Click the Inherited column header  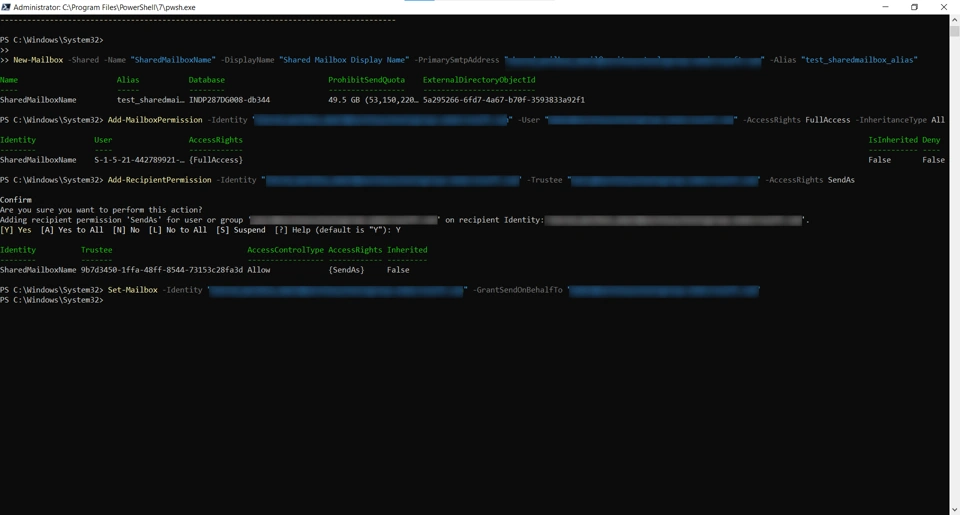coord(407,250)
